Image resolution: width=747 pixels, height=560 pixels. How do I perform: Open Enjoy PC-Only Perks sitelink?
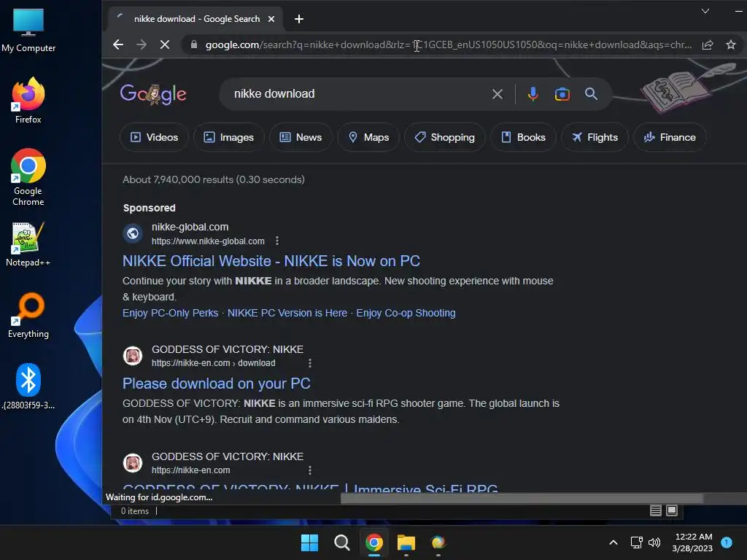click(x=170, y=313)
